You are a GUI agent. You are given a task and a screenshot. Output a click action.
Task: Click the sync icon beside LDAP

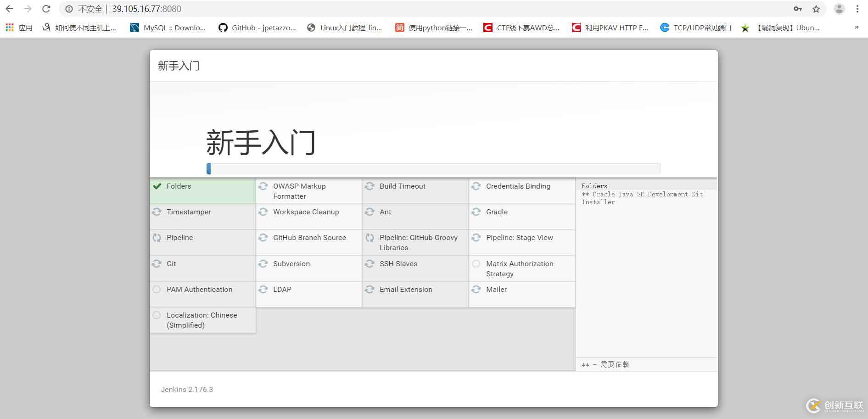click(263, 289)
